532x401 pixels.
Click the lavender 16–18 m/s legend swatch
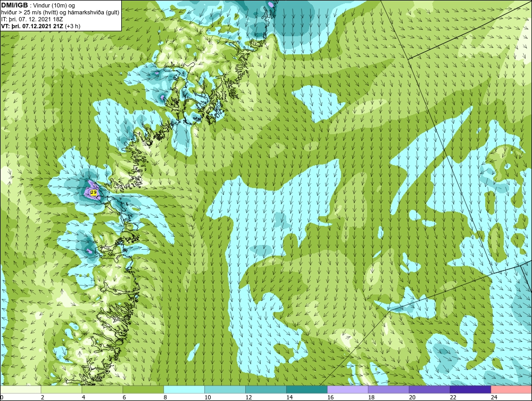348,389
